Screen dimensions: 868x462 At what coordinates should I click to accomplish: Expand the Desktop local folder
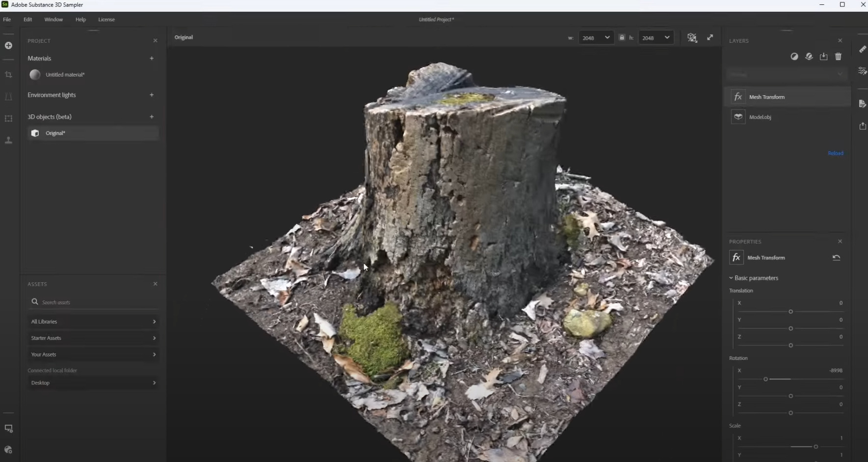pyautogui.click(x=93, y=383)
